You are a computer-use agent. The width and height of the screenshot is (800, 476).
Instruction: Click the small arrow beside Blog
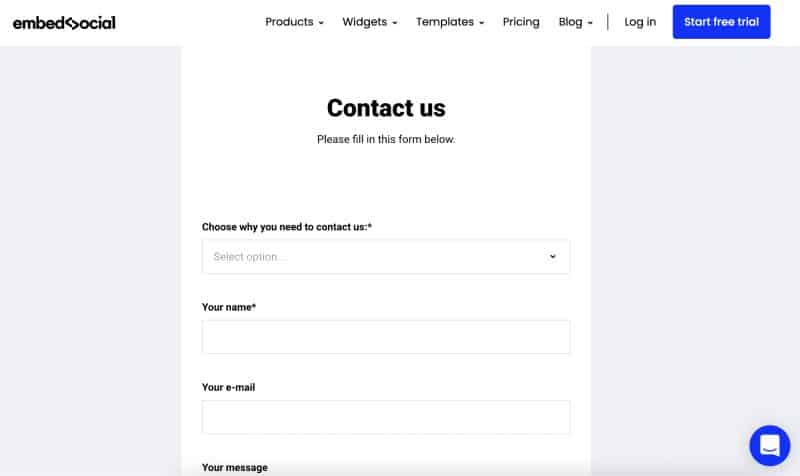point(590,23)
